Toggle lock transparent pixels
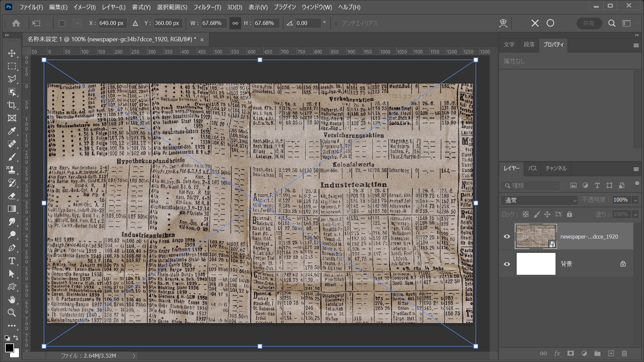The width and height of the screenshot is (644, 362). (526, 214)
